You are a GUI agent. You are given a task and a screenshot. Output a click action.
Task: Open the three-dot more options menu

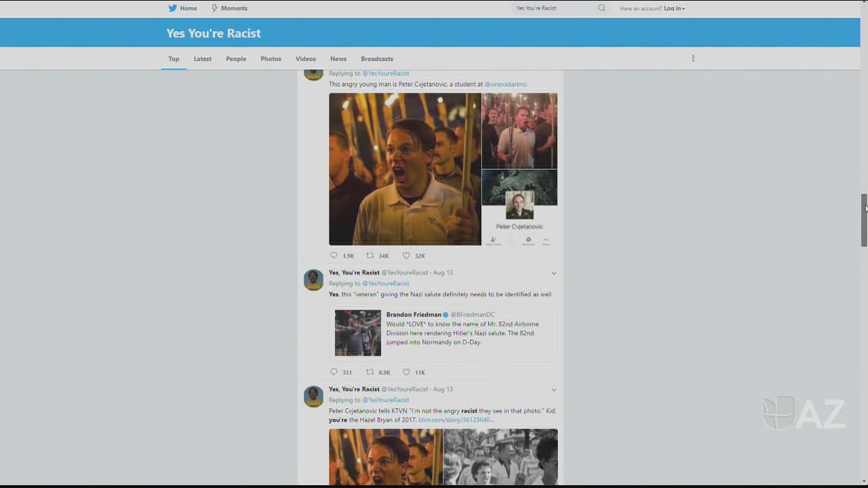click(x=693, y=58)
